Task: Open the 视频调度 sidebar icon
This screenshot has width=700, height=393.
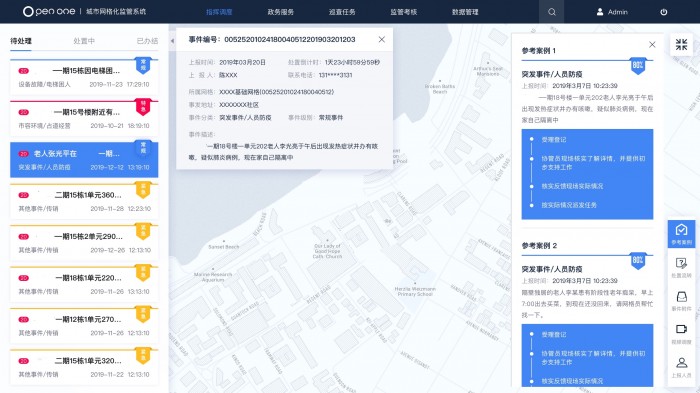Action: [681, 334]
